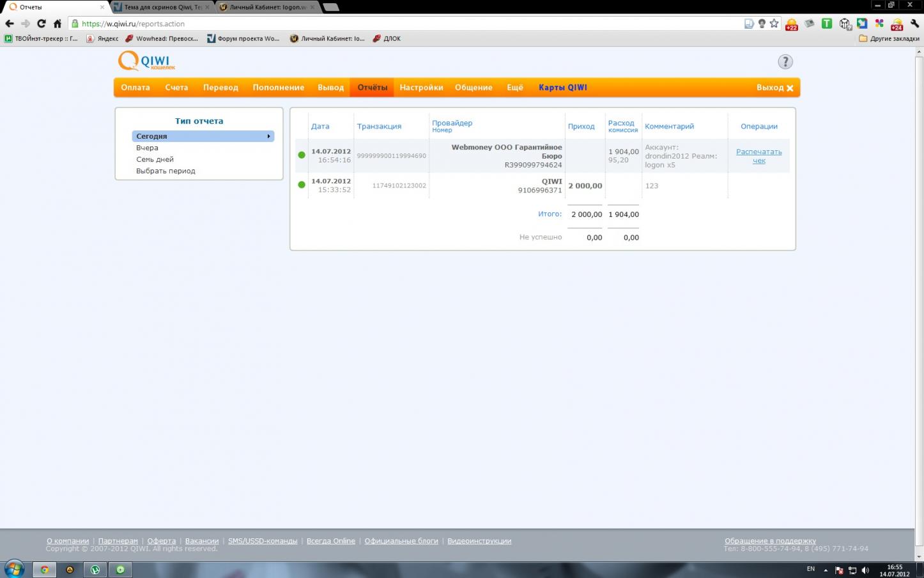Log out using the Выход button

(x=774, y=88)
